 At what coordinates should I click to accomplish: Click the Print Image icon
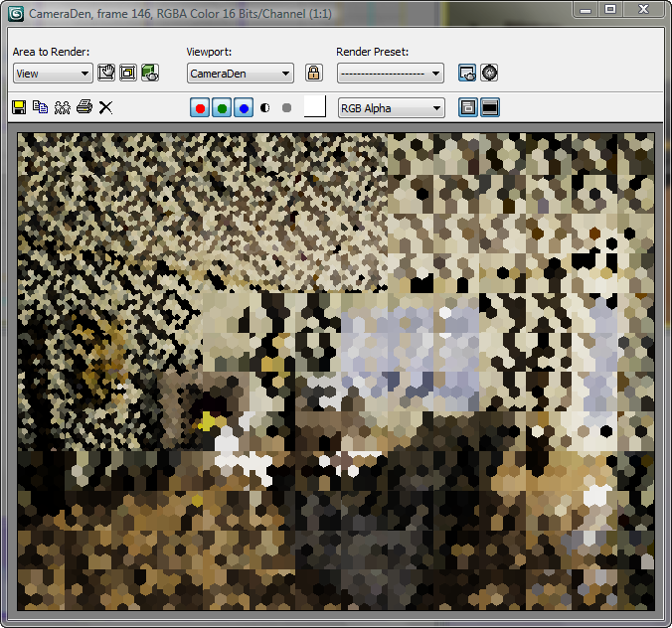click(x=84, y=106)
